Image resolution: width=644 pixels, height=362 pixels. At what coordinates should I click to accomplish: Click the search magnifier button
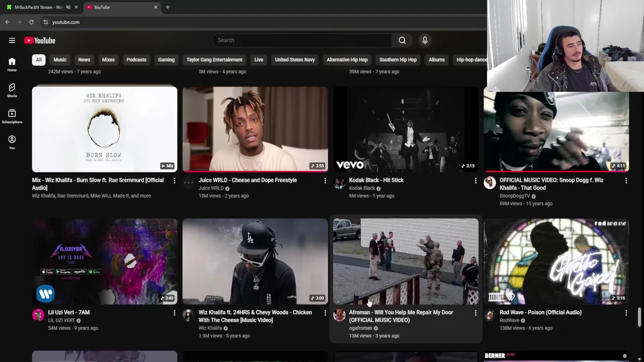coord(402,40)
